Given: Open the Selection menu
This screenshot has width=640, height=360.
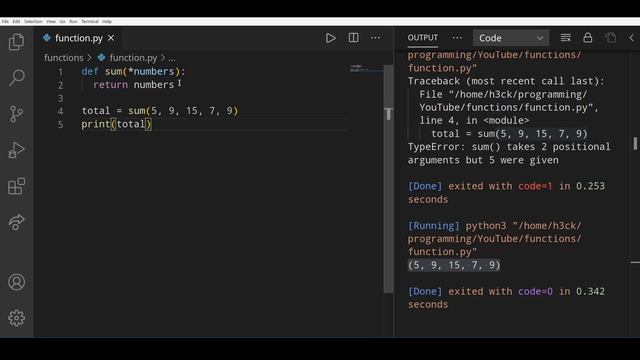Looking at the screenshot, I should [x=33, y=21].
